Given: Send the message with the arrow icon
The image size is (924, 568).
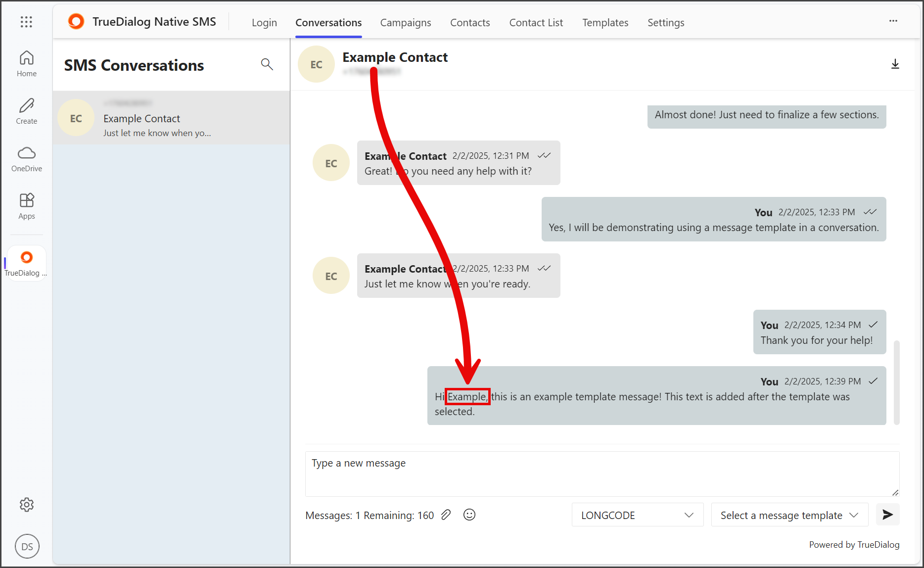Looking at the screenshot, I should (887, 515).
